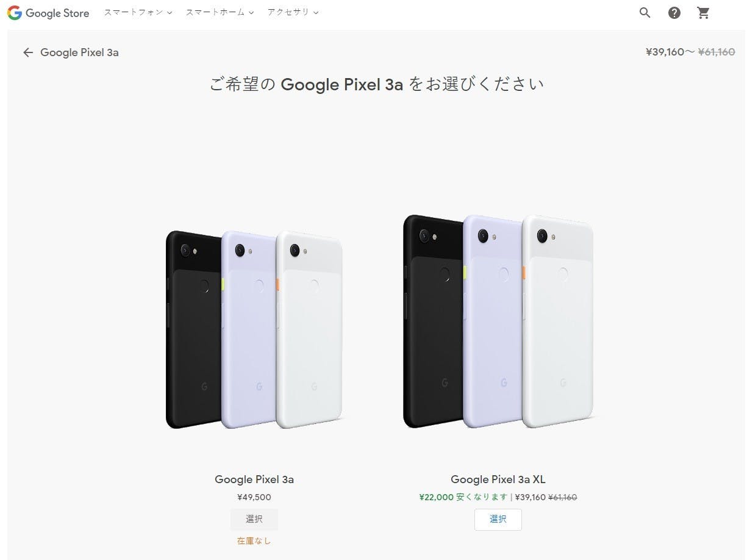Screen dimensions: 747x560
Task: Expand the スマートホーム dropdown menu
Action: 220,12
